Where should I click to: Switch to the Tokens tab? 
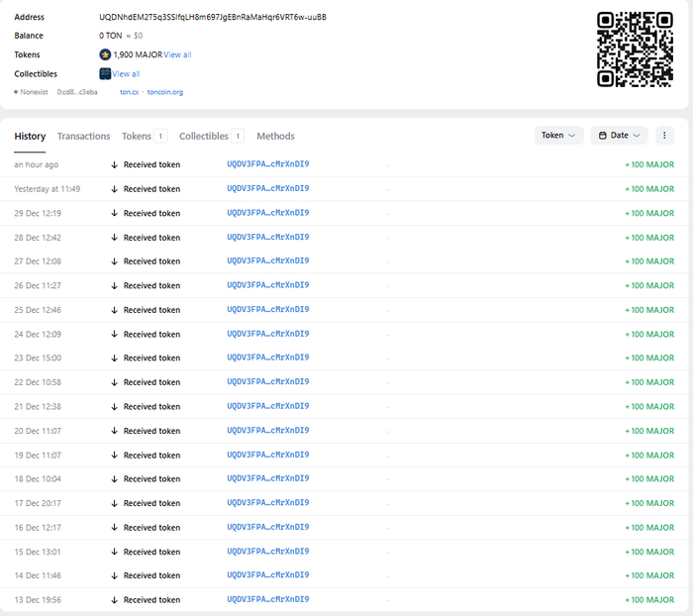click(145, 137)
